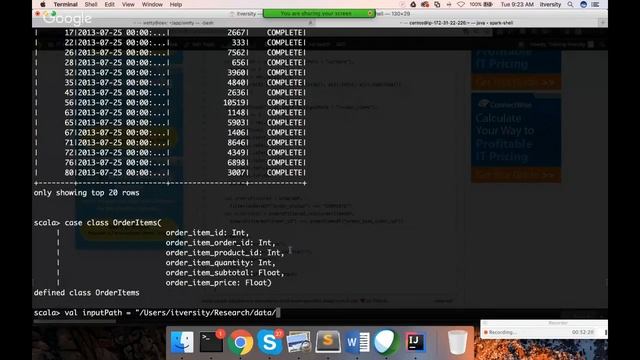Click the order_item_price: Float line

click(x=218, y=282)
